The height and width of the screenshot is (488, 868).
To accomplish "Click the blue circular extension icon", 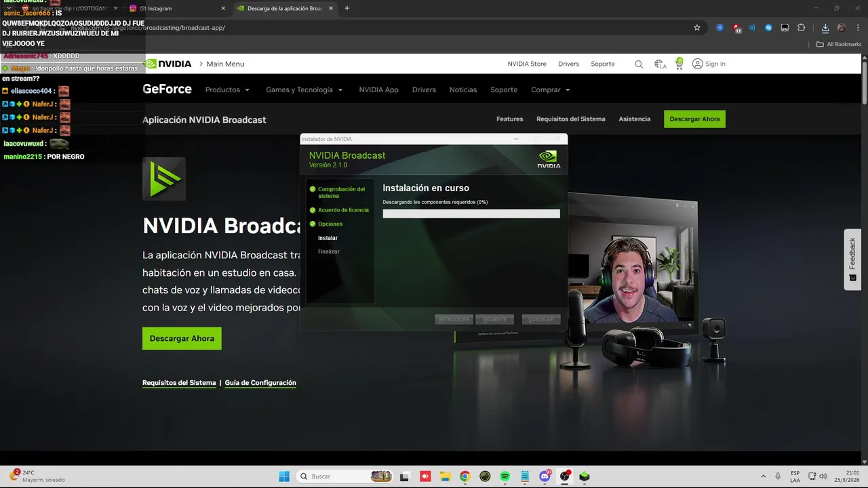I will click(x=719, y=28).
